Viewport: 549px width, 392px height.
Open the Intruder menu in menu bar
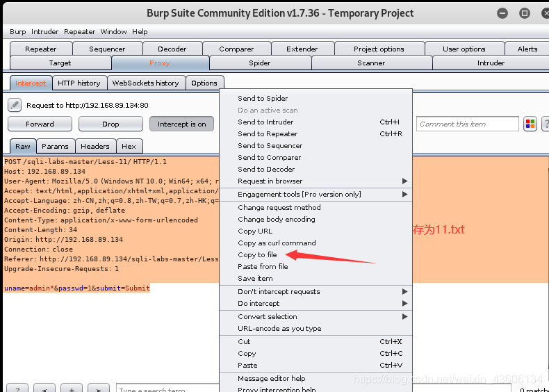(x=44, y=32)
